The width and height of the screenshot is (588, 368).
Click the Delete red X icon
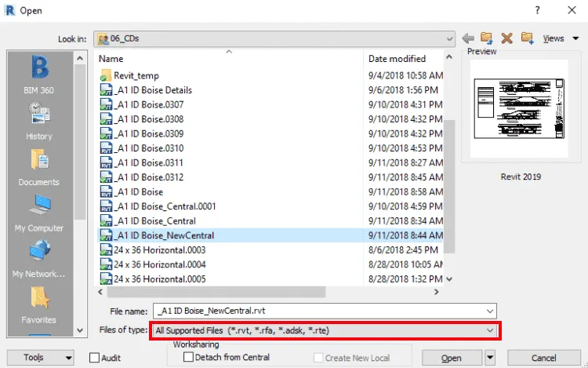pos(506,38)
